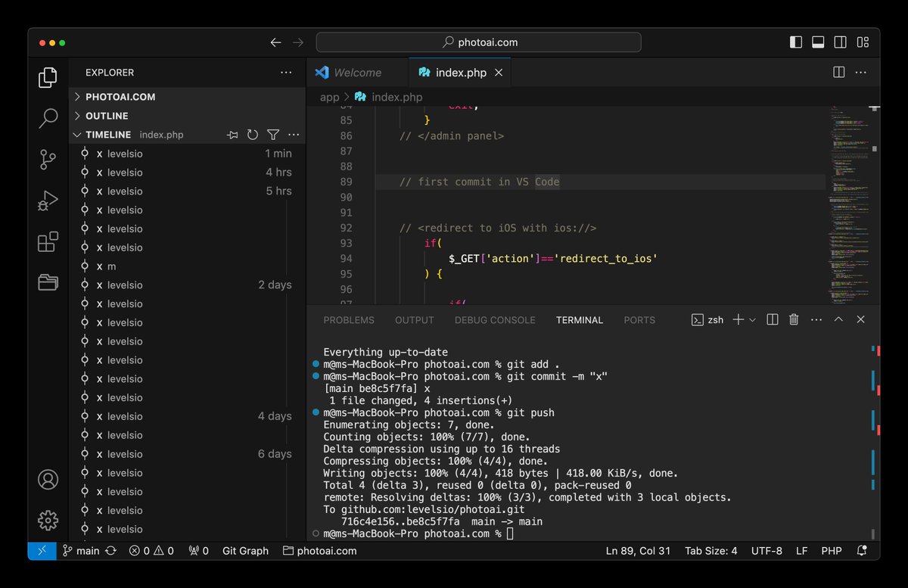Open the Accounts menu icon
The image size is (908, 588).
tap(48, 480)
